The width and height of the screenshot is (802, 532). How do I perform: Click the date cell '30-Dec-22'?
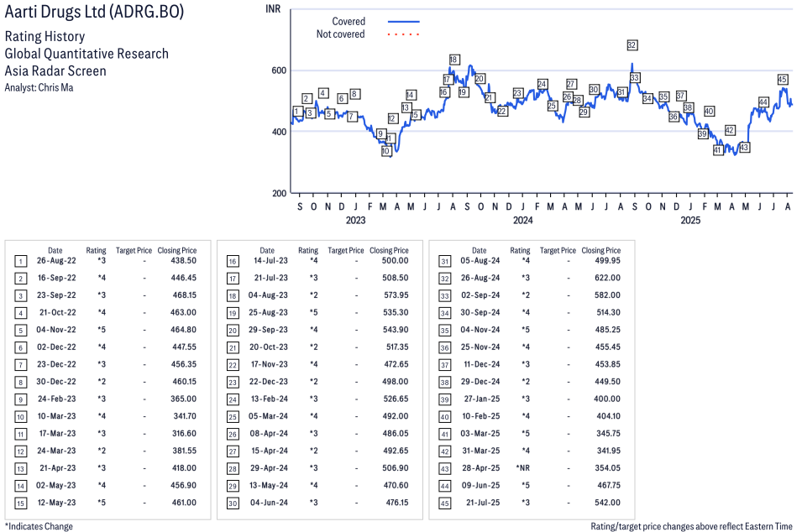[x=56, y=382]
